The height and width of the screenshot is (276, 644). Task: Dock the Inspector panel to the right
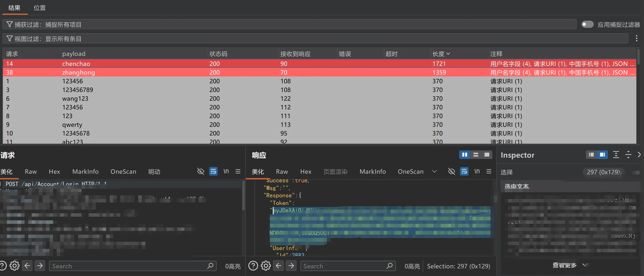(x=602, y=155)
